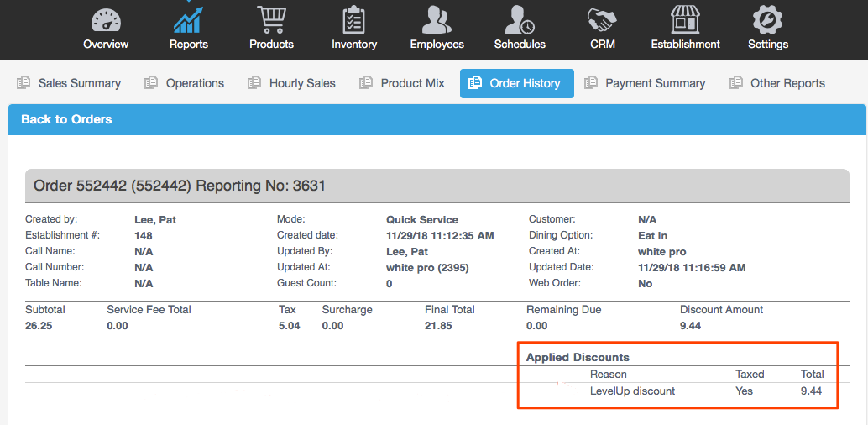
Task: Click the Order 552442 header bar
Action: pos(437,186)
